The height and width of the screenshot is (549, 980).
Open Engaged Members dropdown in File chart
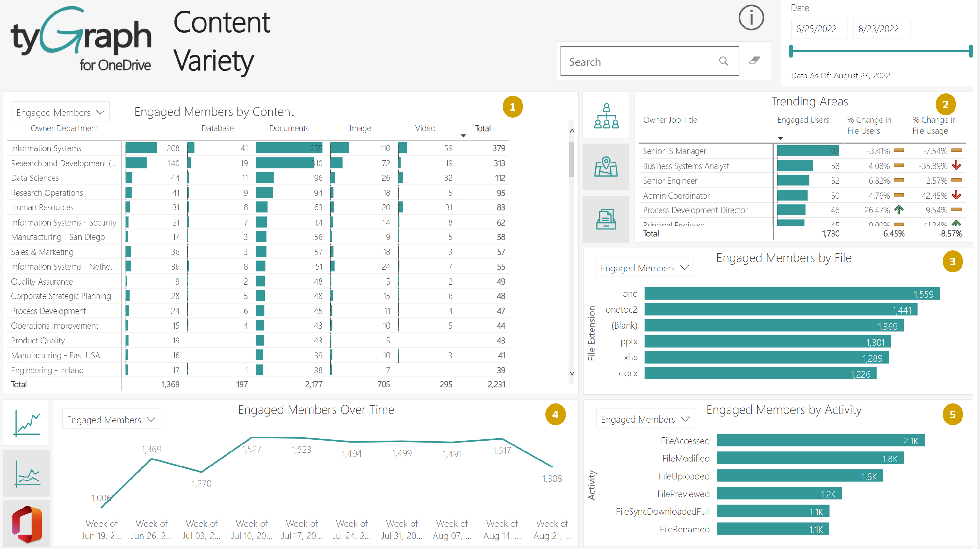tap(645, 268)
